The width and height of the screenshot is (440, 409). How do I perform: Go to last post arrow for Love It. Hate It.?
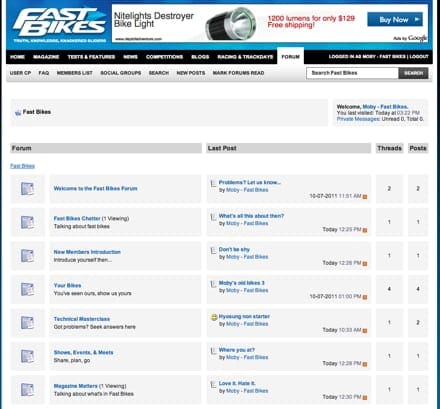pyautogui.click(x=365, y=397)
